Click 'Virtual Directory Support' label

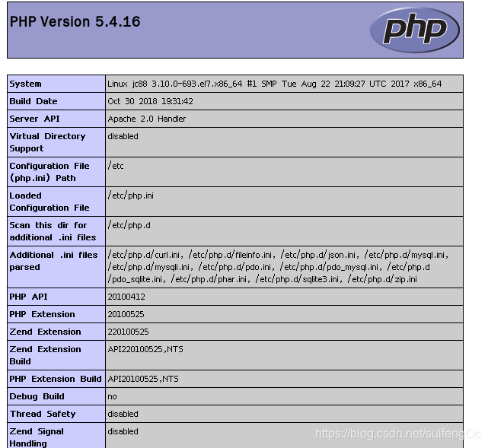click(x=47, y=142)
